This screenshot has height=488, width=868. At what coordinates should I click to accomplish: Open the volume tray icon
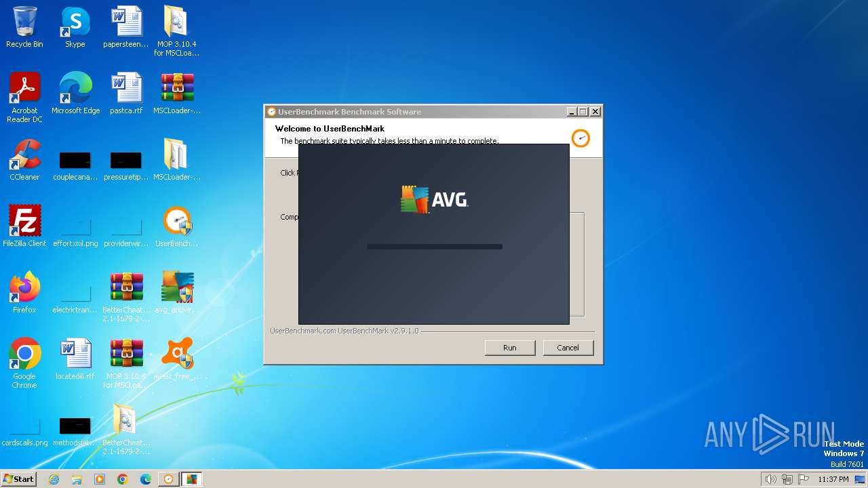[x=770, y=479]
